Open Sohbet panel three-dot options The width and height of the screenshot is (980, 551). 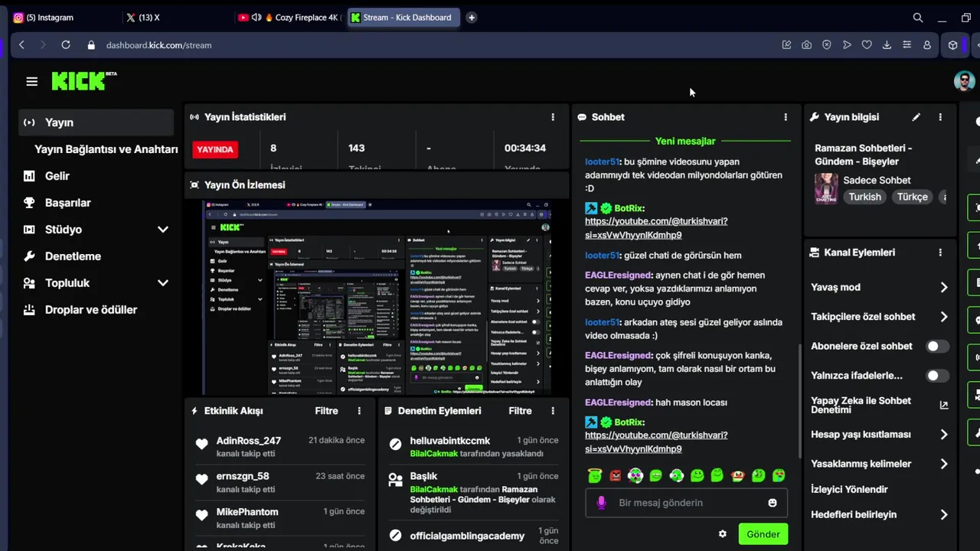pyautogui.click(x=786, y=117)
